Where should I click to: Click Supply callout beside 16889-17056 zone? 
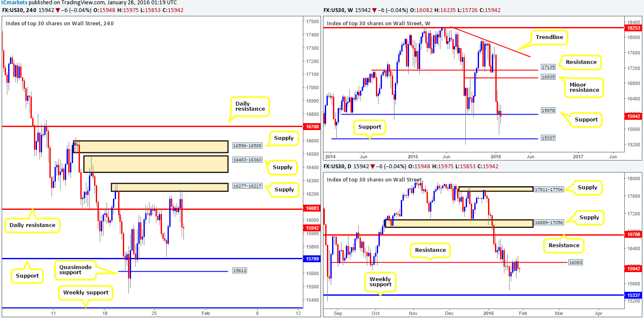[x=589, y=217]
